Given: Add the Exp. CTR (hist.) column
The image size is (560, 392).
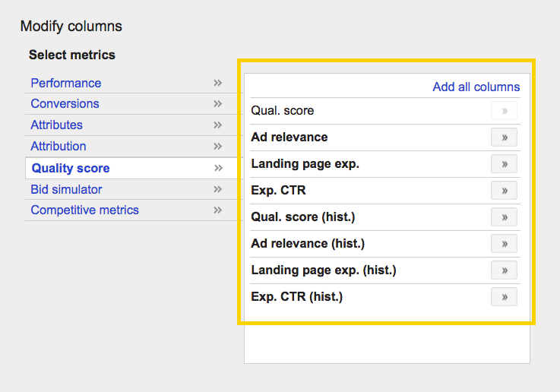Looking at the screenshot, I should 504,297.
